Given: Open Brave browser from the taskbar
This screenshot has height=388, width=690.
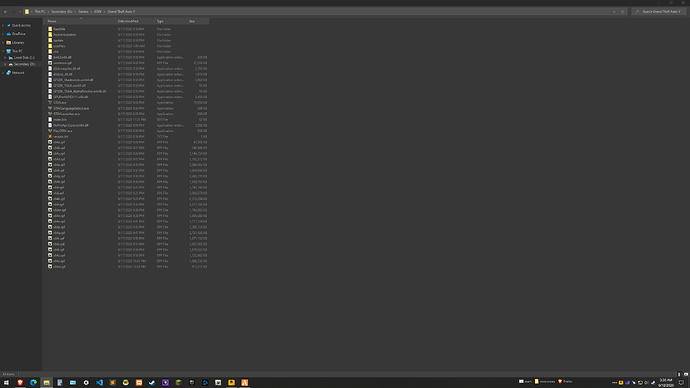Looking at the screenshot, I should pos(20,383).
